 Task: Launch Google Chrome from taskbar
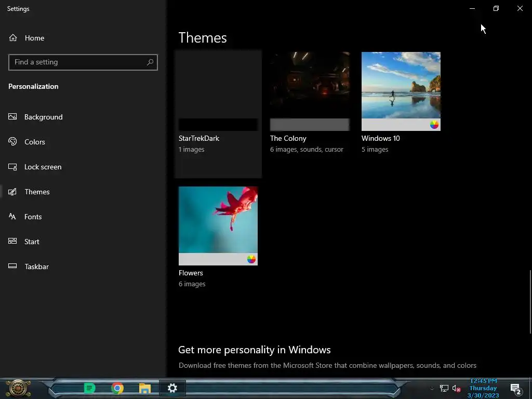[117, 388]
